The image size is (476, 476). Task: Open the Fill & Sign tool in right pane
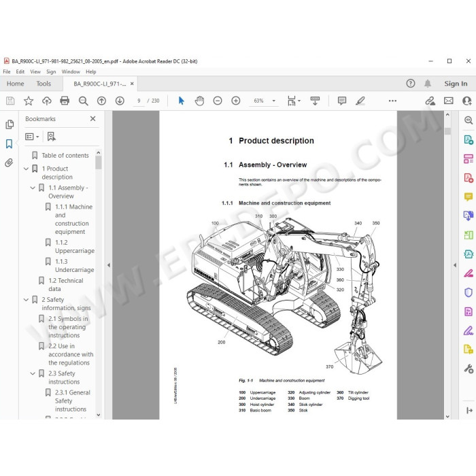[x=469, y=330]
